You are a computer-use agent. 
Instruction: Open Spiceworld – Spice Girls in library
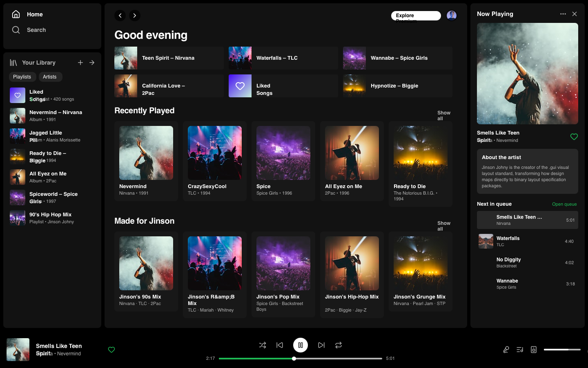(52, 197)
